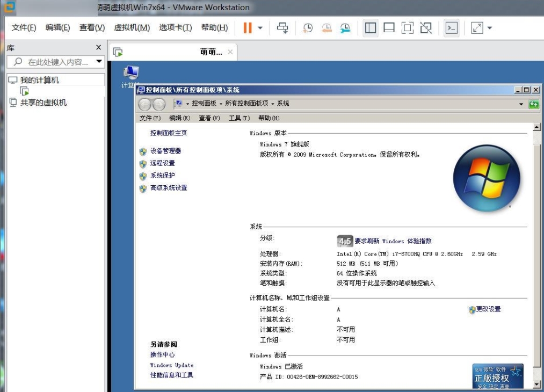Open 性能信息和工具 link
This screenshot has width=544, height=392.
[172, 375]
